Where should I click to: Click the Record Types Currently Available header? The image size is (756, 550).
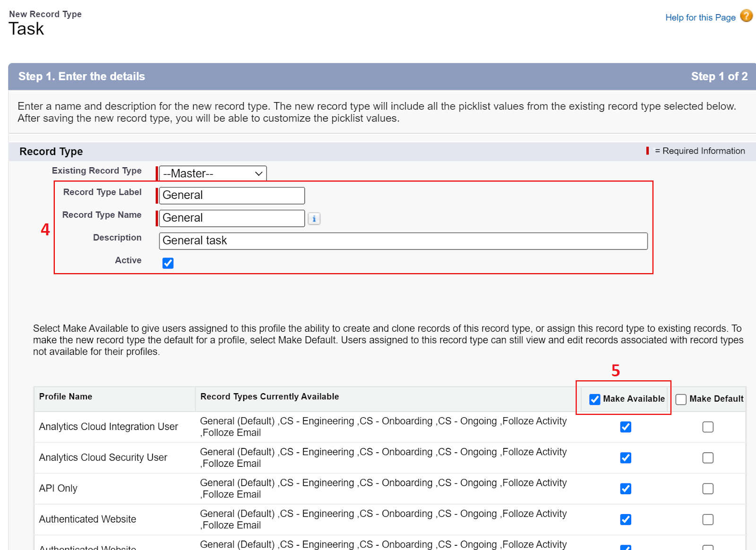click(x=269, y=396)
